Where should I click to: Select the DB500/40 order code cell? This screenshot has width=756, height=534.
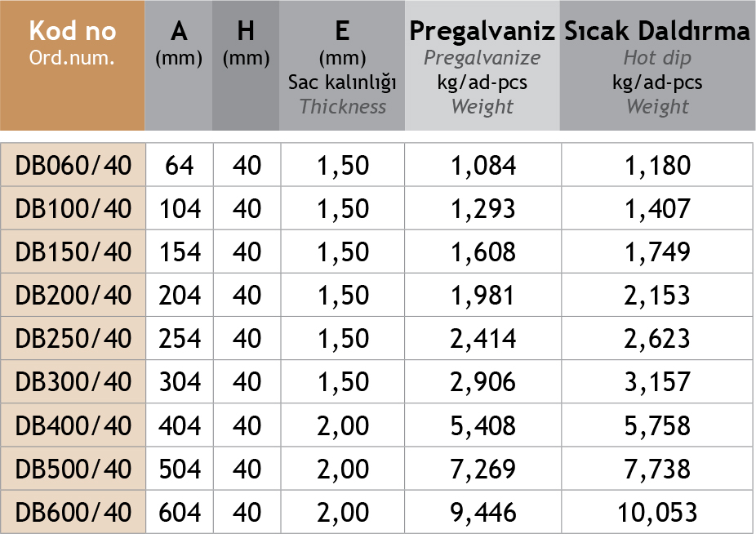(73, 469)
